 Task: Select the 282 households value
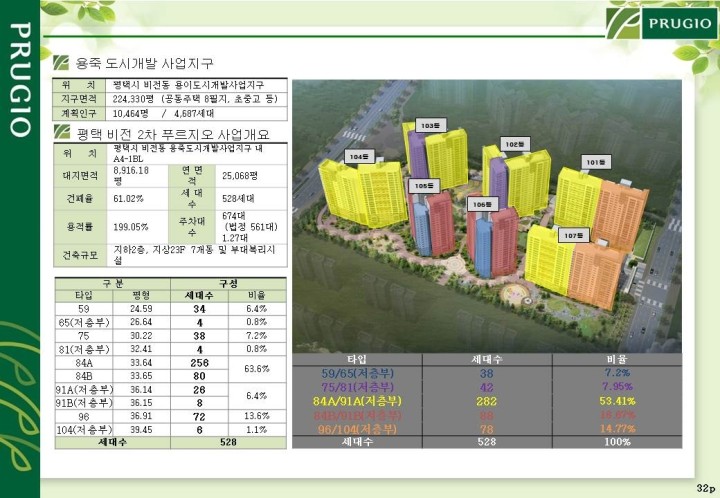pos(486,401)
